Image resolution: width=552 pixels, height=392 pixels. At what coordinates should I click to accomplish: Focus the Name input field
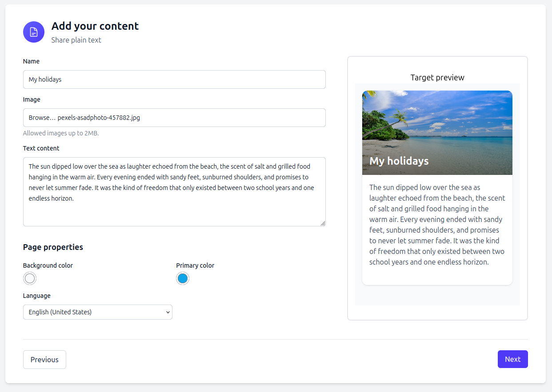(x=174, y=79)
